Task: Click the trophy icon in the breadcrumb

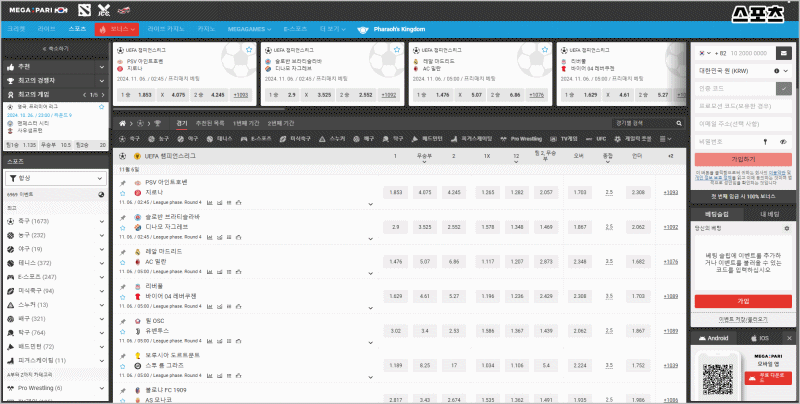Action: (157, 123)
